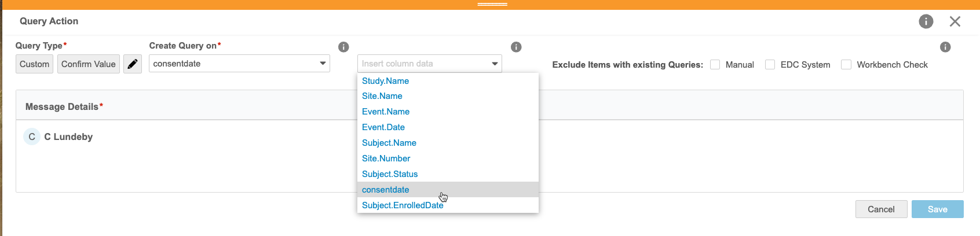Close the Query Action dialog

[955, 21]
